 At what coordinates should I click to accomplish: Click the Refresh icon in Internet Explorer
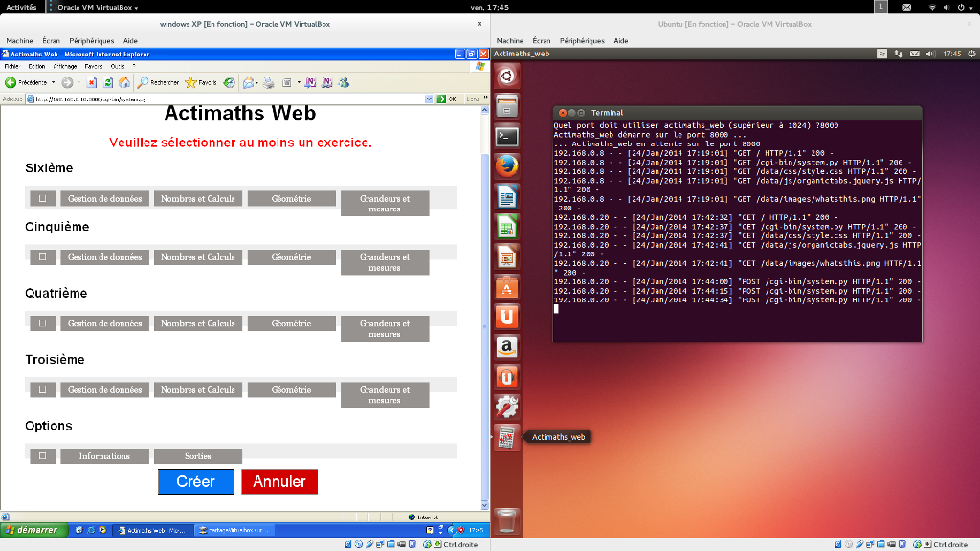108,82
